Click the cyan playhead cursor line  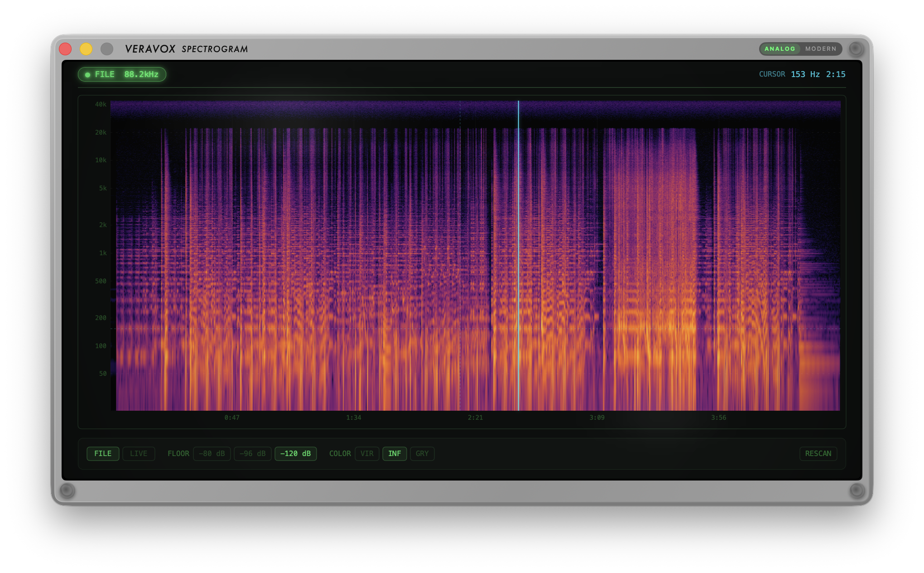(x=519, y=256)
